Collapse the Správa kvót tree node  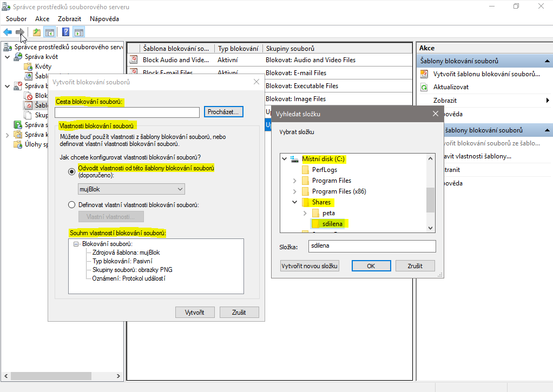pyautogui.click(x=7, y=57)
